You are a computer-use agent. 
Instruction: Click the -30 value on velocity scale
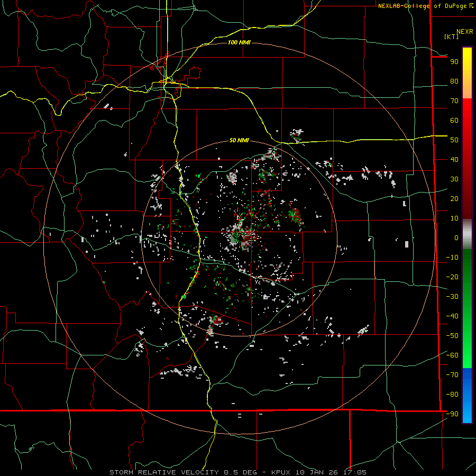452,297
